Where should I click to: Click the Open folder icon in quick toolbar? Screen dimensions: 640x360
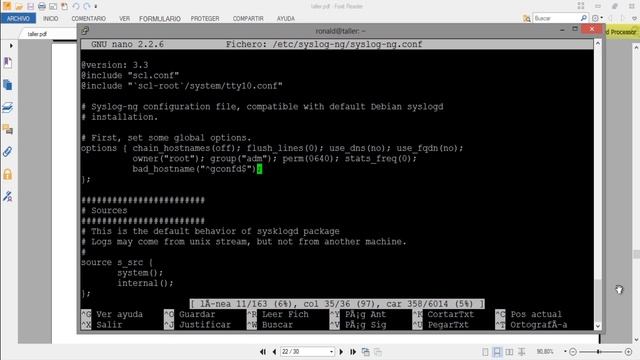pos(19,6)
